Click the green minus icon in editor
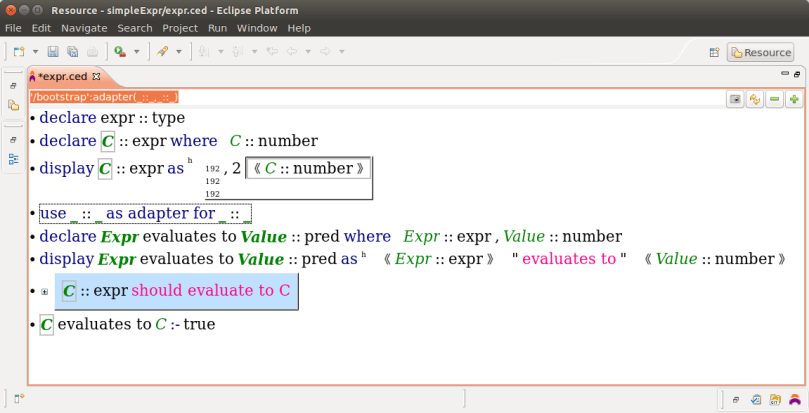The height and width of the screenshot is (413, 809). pos(774,99)
